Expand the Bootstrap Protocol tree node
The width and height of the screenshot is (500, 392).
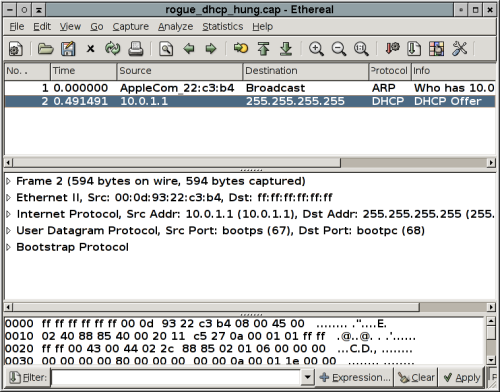(x=9, y=247)
